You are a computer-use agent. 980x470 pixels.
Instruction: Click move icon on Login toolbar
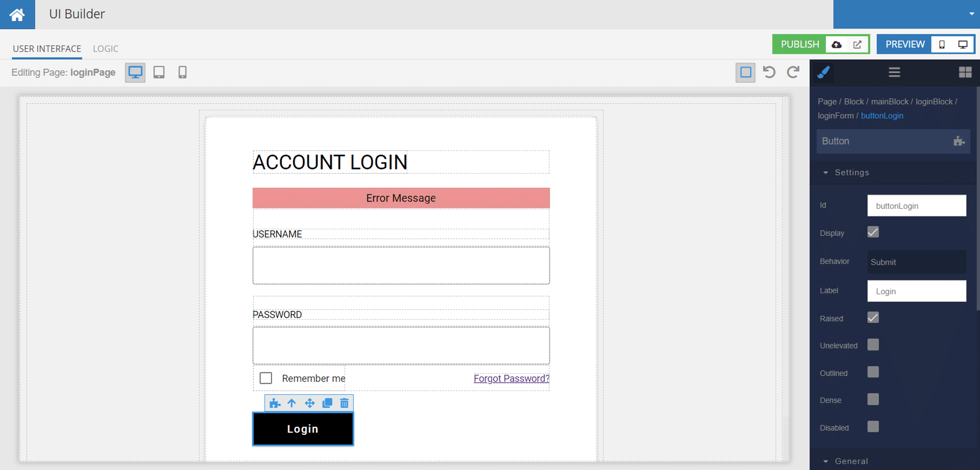click(x=309, y=403)
